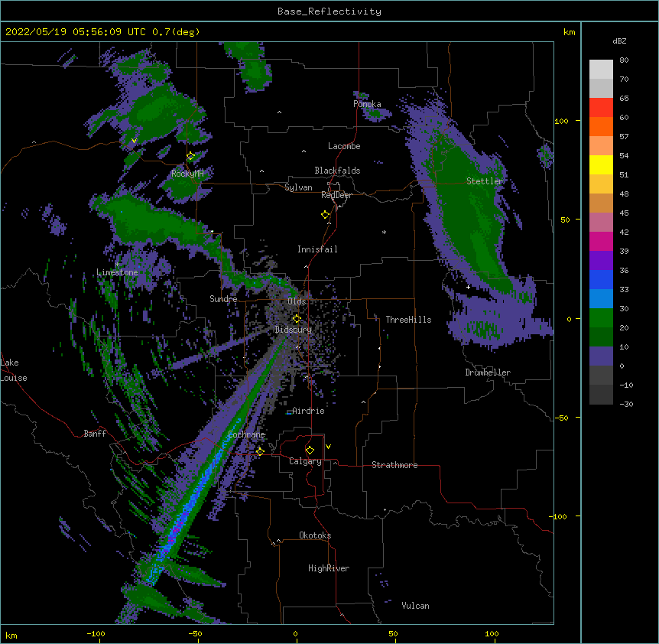Click the 100 tick on the bottom x-axis

(x=492, y=633)
